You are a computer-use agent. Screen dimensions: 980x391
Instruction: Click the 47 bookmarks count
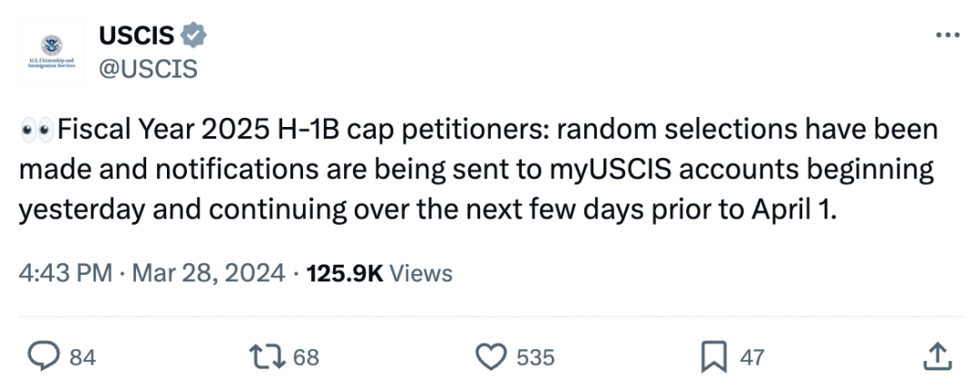[x=752, y=358]
